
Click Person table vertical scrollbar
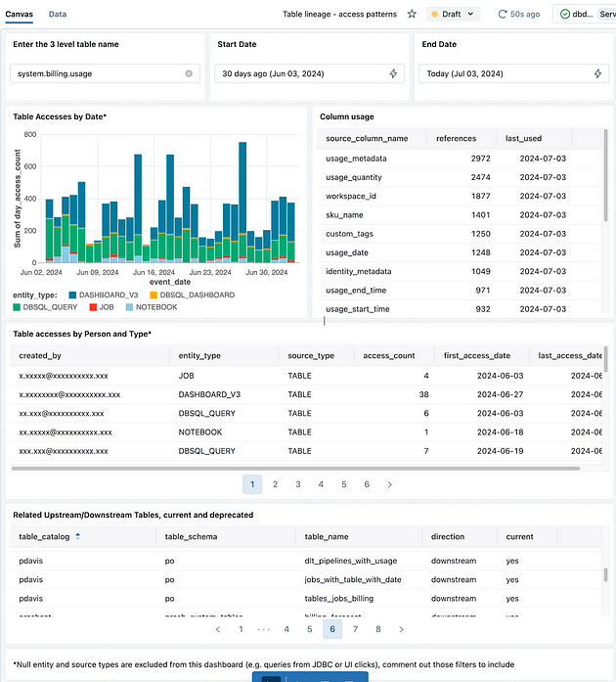pyautogui.click(x=605, y=359)
